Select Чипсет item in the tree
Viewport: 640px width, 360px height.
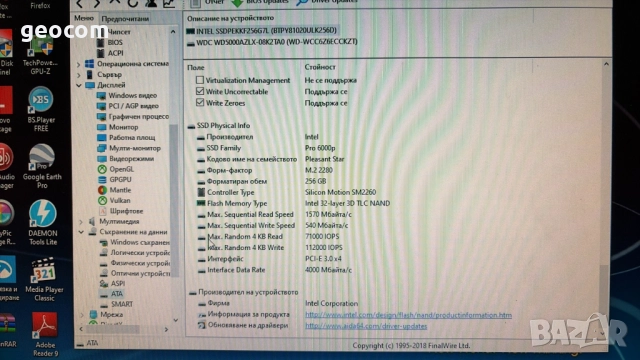(x=118, y=32)
